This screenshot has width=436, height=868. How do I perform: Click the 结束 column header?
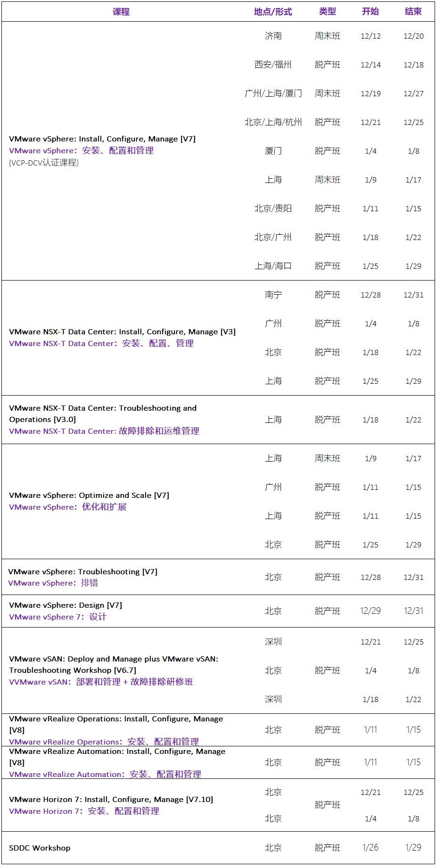413,11
